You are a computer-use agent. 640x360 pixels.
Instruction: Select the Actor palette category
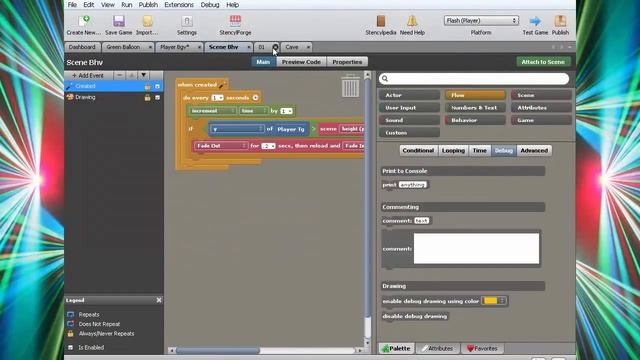coord(409,95)
